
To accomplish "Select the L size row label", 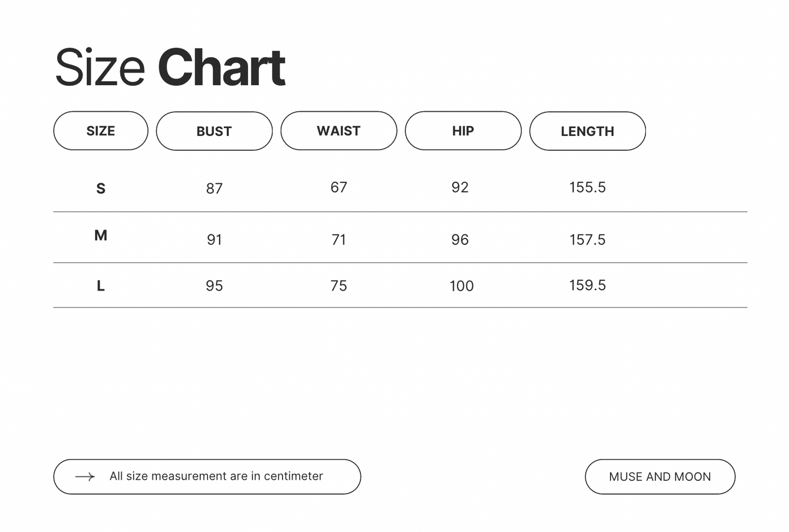I will pos(100,286).
